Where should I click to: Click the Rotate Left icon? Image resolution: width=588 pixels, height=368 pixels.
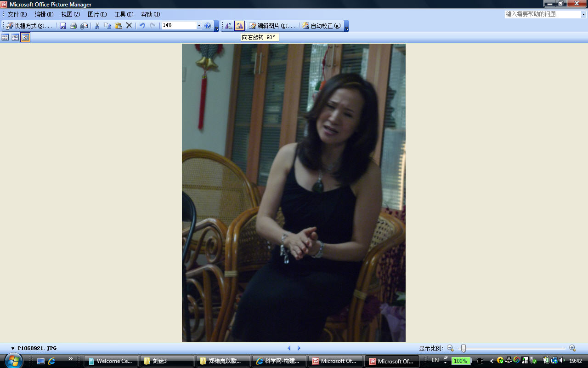pos(229,26)
